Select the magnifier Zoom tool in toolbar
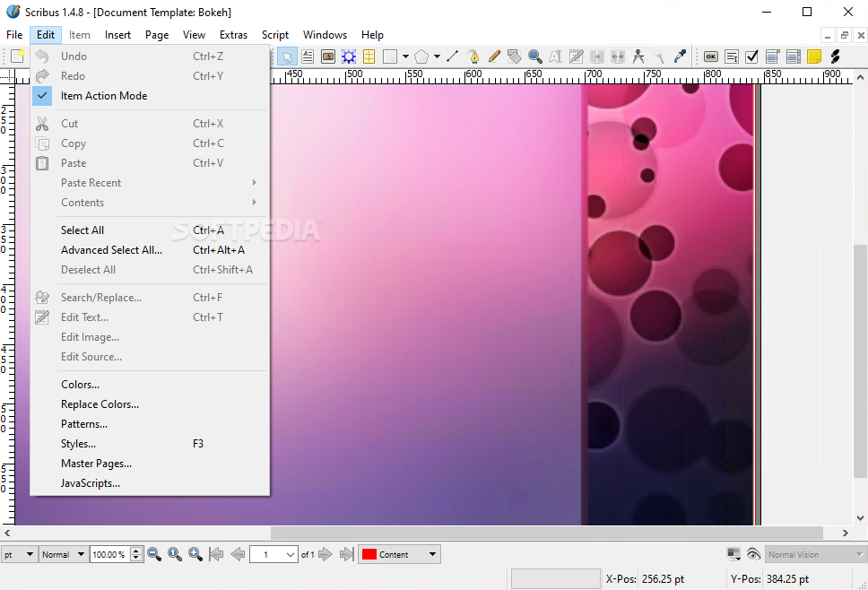The image size is (868, 590). 534,56
